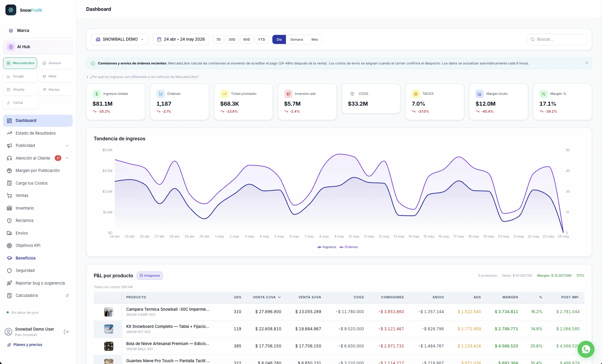Toggle the Imágenes button in P&L

tap(150, 276)
